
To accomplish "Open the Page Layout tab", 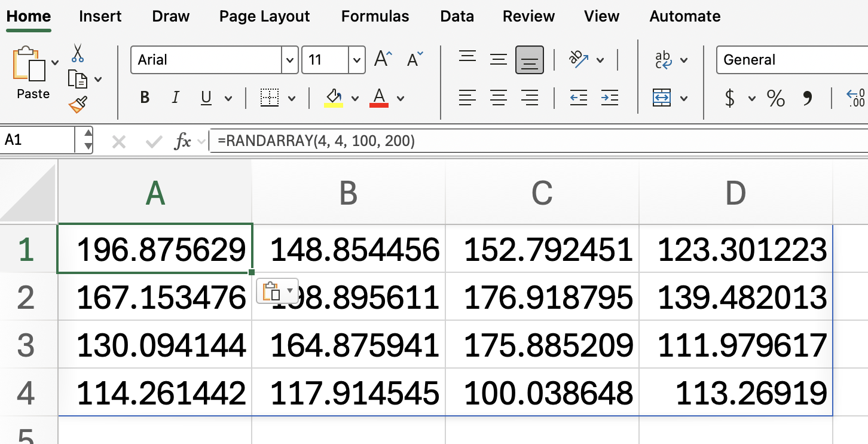I will pyautogui.click(x=264, y=16).
